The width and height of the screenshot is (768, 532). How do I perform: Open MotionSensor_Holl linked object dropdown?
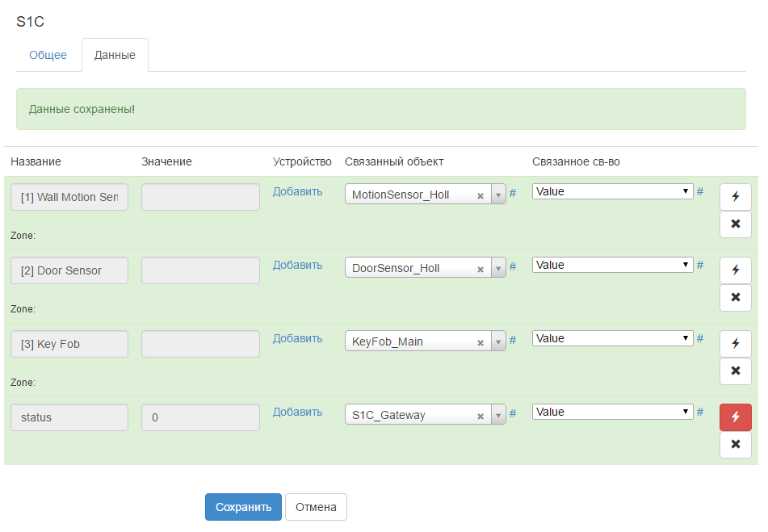tap(498, 195)
